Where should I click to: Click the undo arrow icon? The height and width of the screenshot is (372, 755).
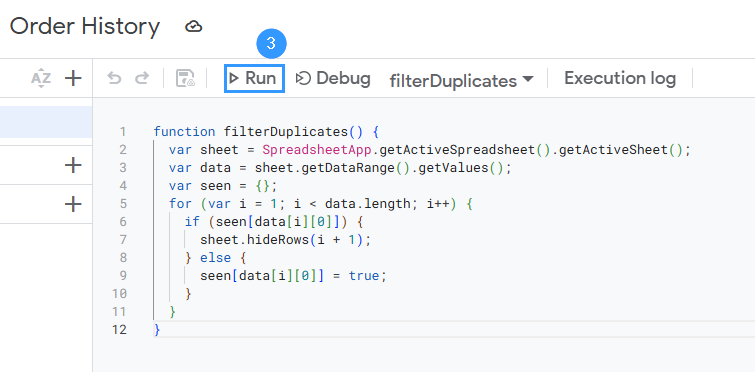114,78
